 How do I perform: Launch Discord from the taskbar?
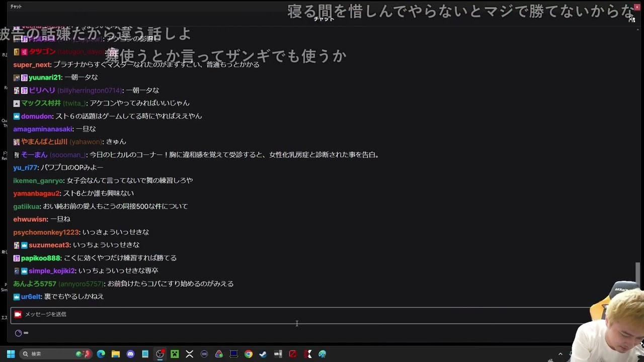click(130, 354)
